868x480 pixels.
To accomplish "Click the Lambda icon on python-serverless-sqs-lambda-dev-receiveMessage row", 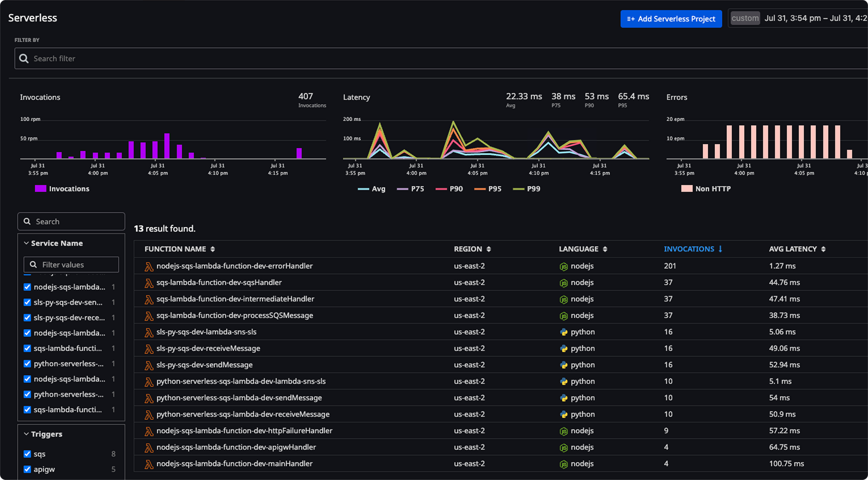I will (149, 414).
